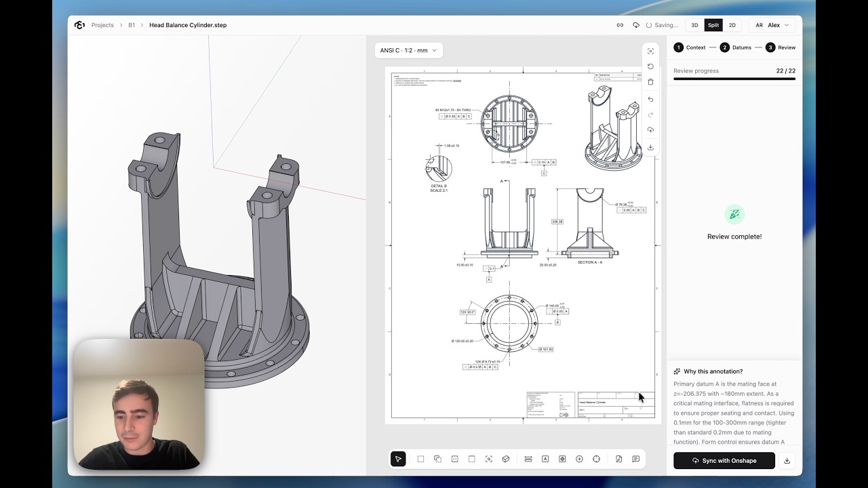Add a datum label with letter A tool
Screen dimensions: 868x488
click(545, 459)
